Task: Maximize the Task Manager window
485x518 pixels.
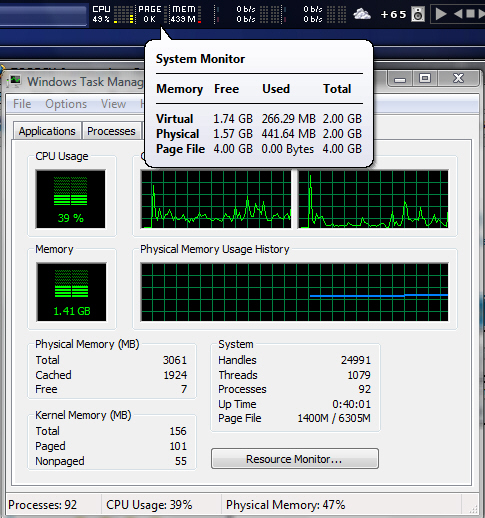Action: point(425,78)
